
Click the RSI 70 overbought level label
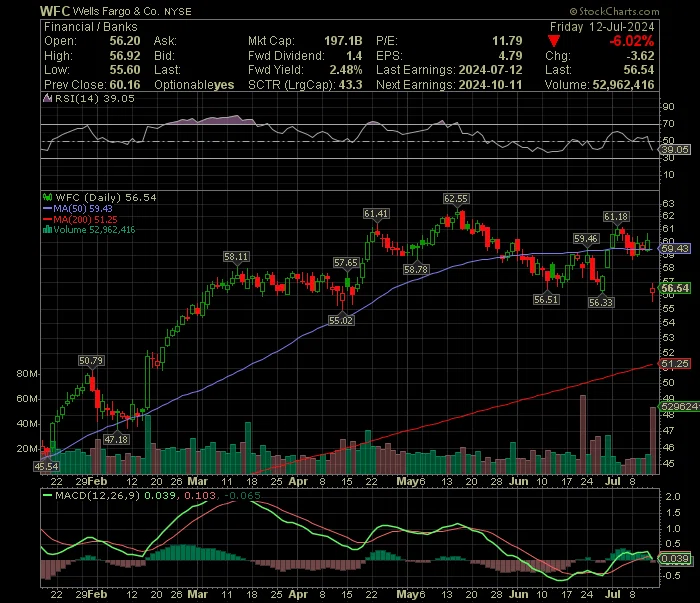point(668,124)
